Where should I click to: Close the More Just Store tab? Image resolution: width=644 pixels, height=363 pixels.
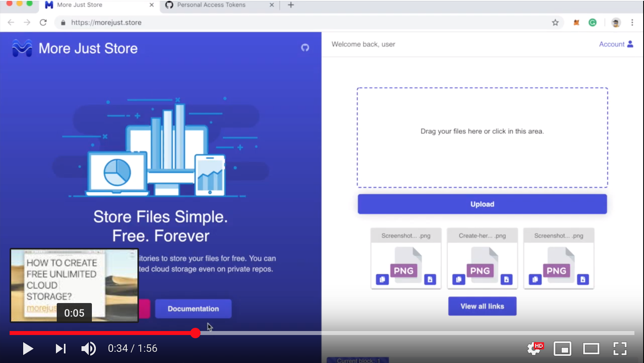(x=151, y=5)
